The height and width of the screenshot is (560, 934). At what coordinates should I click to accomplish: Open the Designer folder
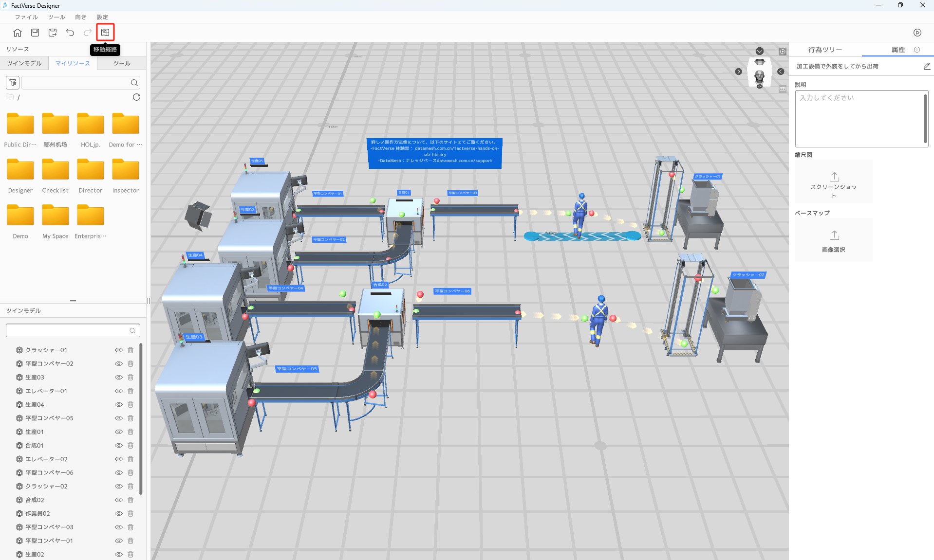20,175
